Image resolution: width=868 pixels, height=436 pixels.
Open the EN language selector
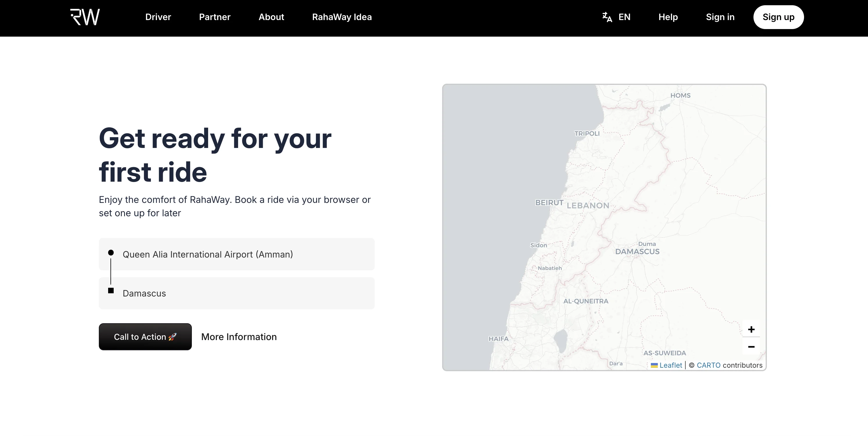click(x=624, y=17)
